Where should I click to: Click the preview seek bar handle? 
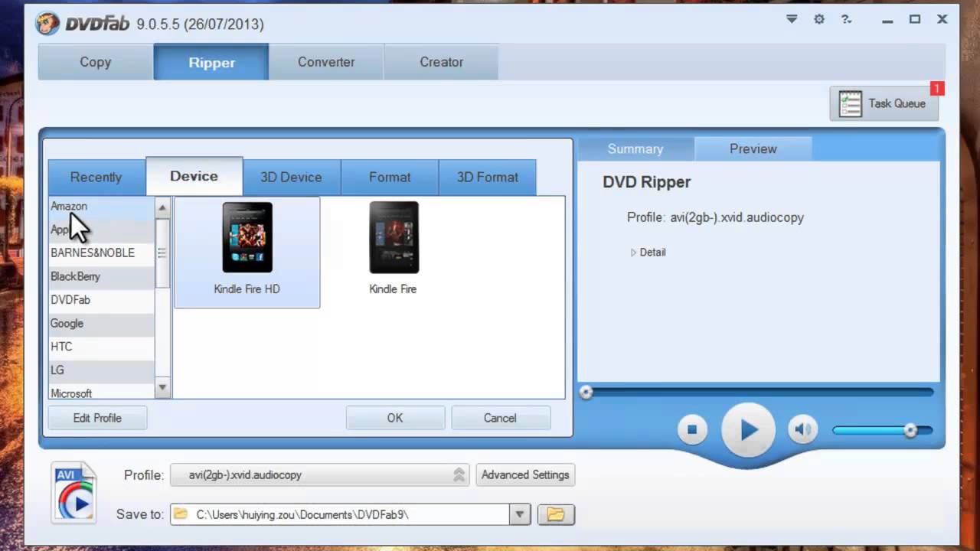[x=586, y=392]
